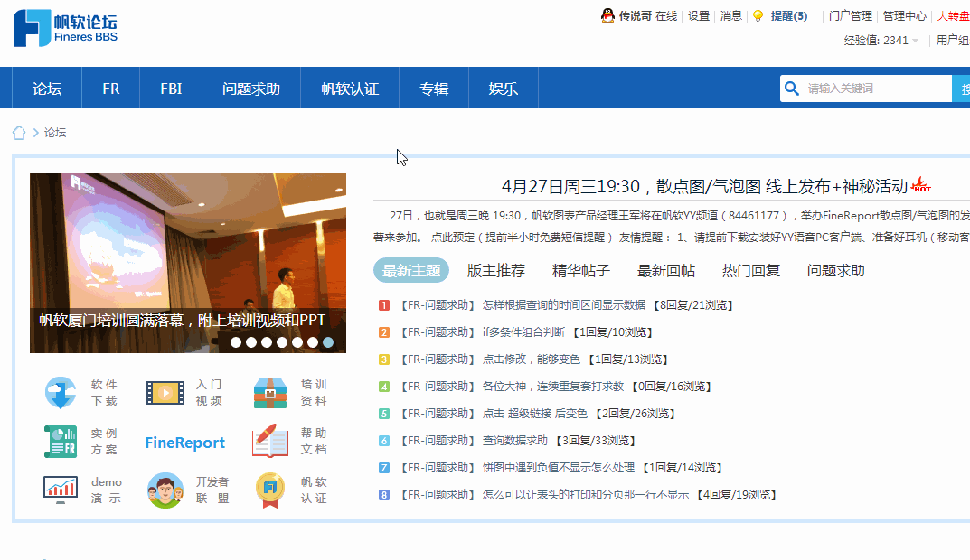The height and width of the screenshot is (560, 970).
Task: Switch to the 最新主题 tab
Action: [x=411, y=271]
